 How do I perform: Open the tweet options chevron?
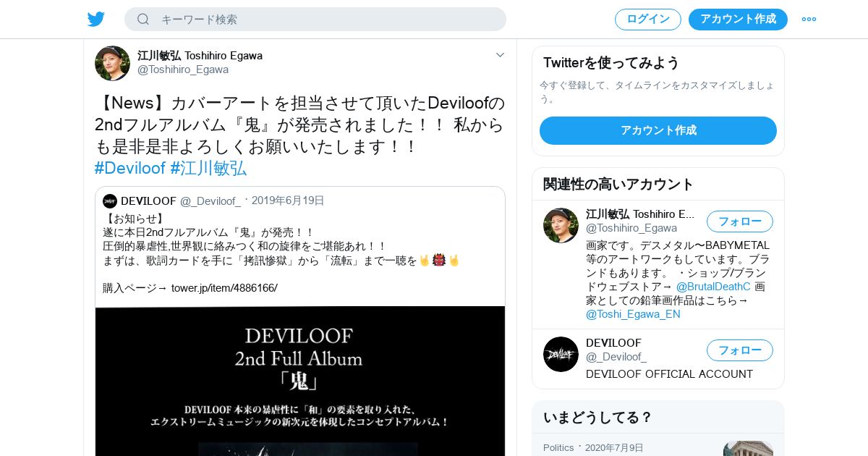tap(500, 55)
